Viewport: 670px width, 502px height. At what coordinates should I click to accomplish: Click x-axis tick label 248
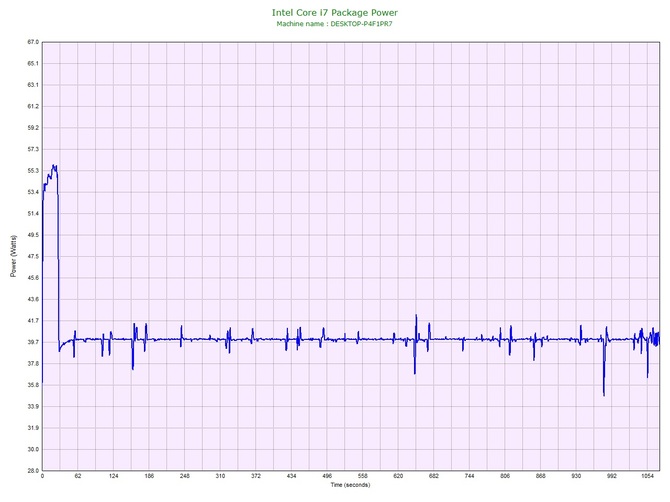tap(185, 476)
